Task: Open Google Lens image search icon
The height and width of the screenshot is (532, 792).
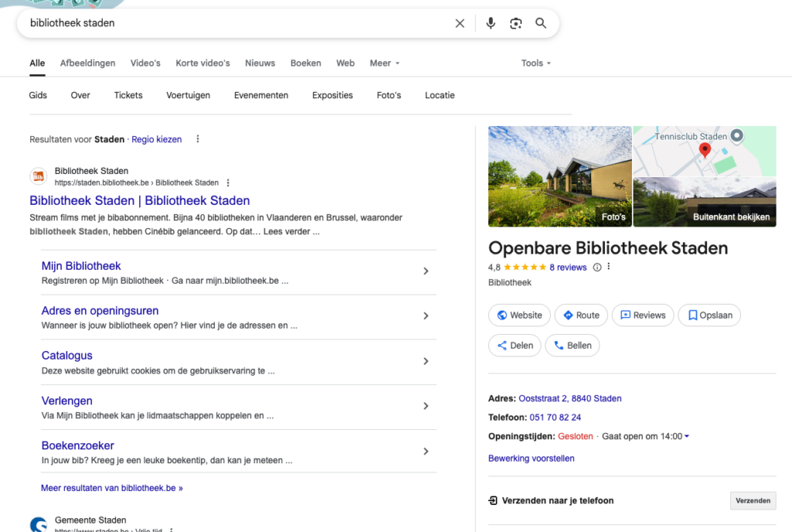Action: [x=516, y=23]
